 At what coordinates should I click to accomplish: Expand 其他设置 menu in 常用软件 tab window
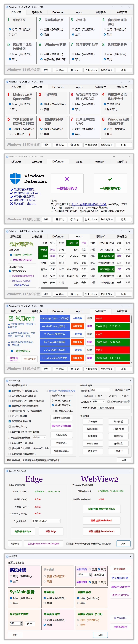tap(107, 369)
